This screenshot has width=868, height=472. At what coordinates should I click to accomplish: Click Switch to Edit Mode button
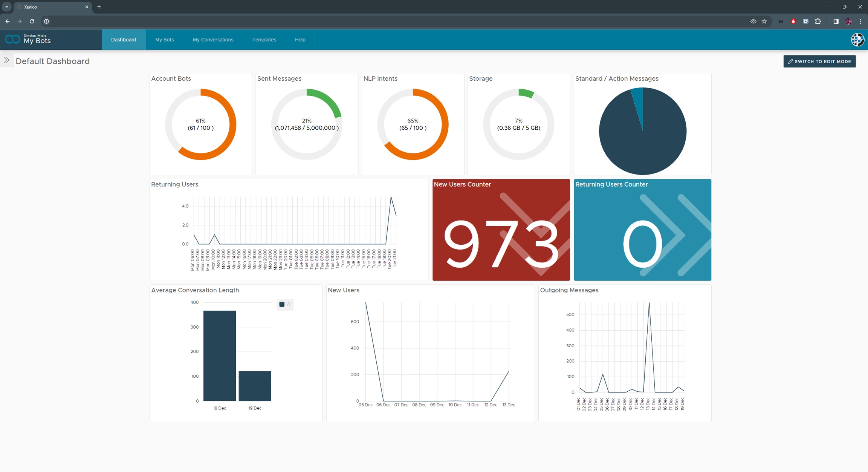819,61
